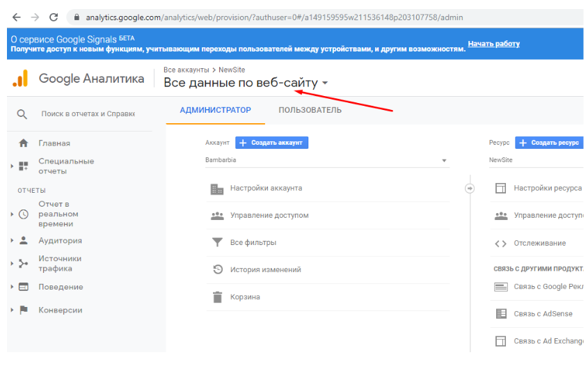The image size is (588, 371).
Task: Open Главная in the sidebar
Action: [54, 143]
